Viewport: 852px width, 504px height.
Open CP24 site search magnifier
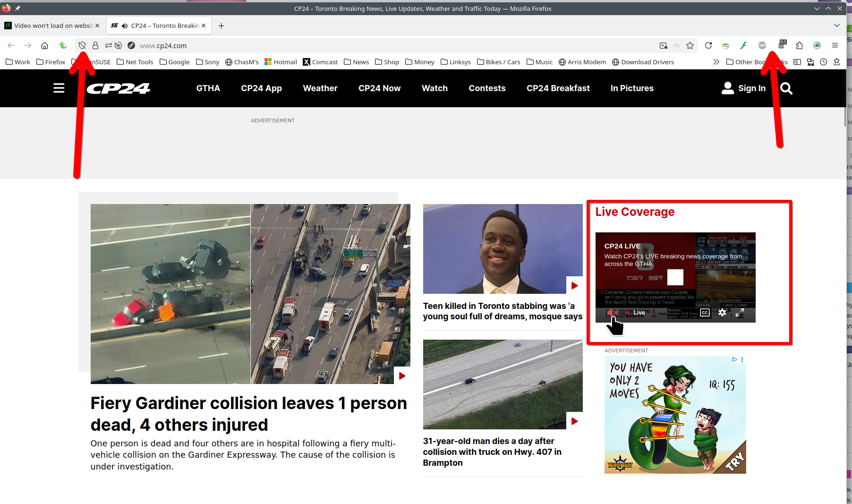coord(786,88)
